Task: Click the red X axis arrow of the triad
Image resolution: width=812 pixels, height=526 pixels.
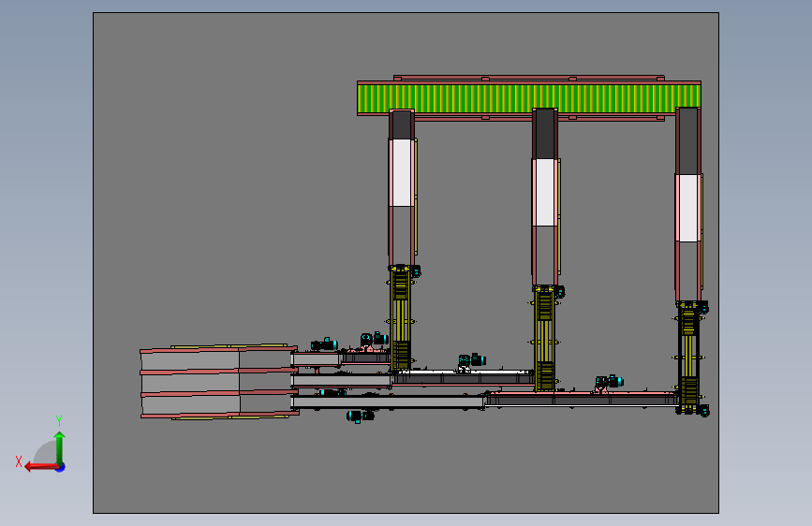Action: pos(41,467)
